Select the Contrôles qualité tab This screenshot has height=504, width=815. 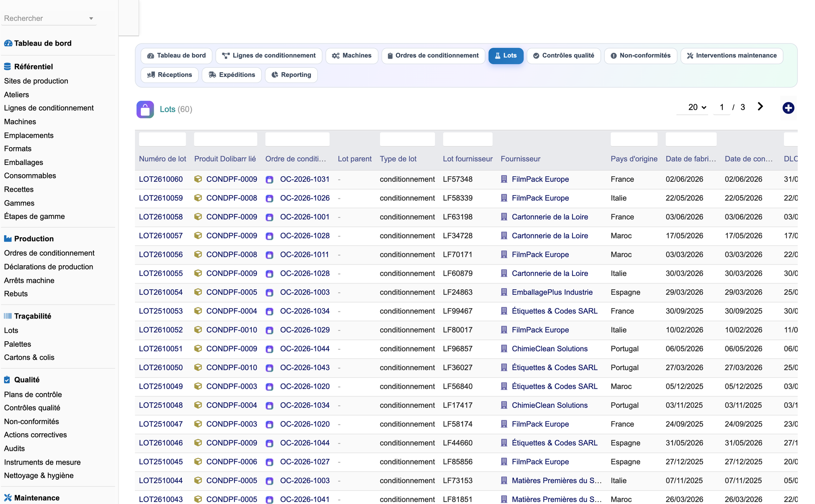(x=564, y=56)
